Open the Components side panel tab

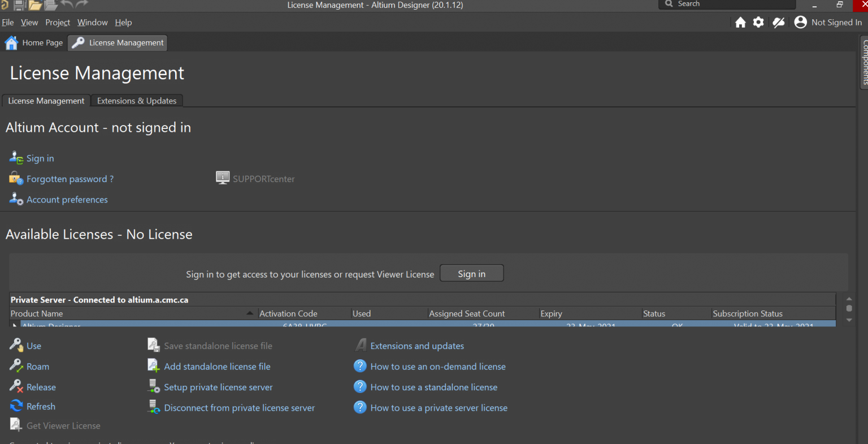[864, 61]
